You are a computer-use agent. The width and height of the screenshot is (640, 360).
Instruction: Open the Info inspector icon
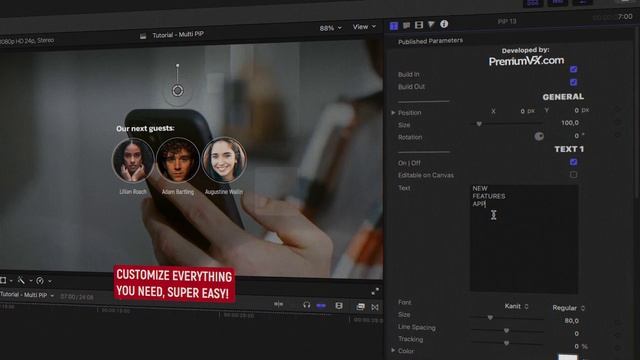[x=444, y=24]
